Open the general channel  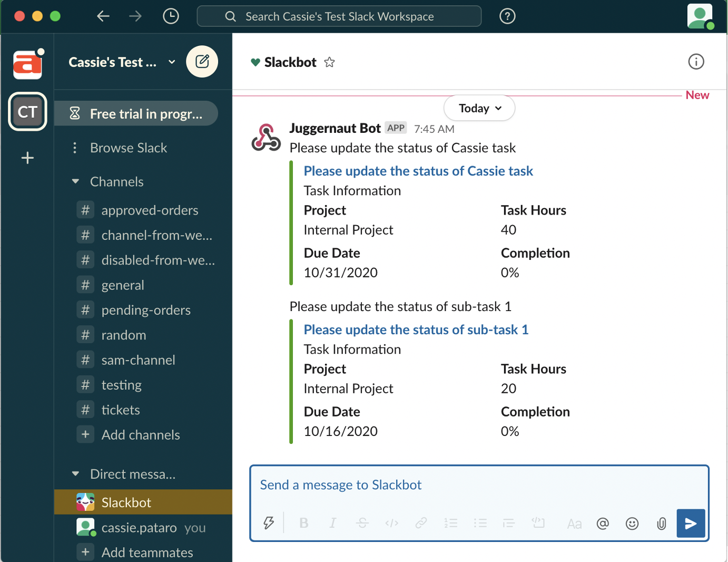click(x=122, y=285)
